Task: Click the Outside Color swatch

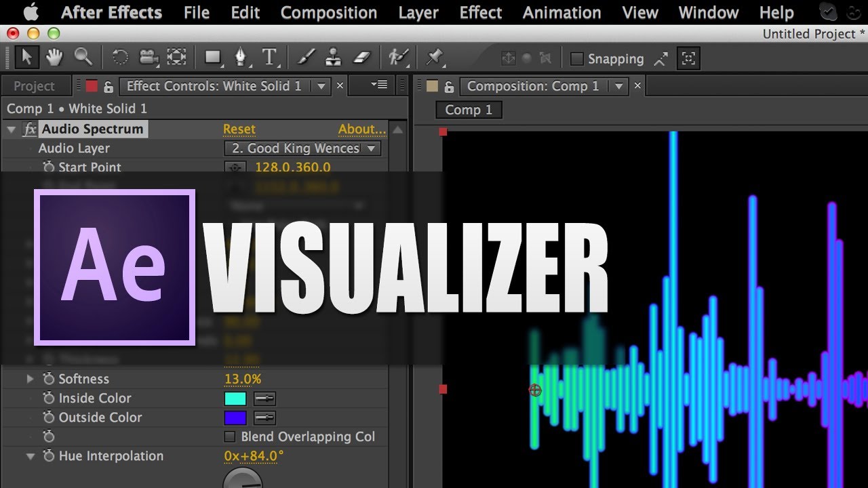Action: (x=235, y=418)
